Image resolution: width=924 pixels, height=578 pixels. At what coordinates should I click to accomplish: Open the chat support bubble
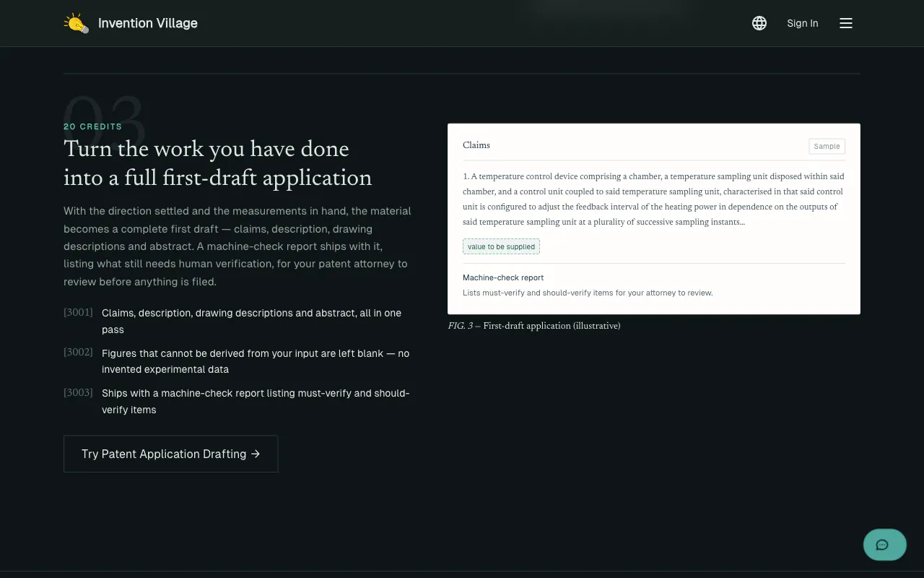[x=885, y=545]
